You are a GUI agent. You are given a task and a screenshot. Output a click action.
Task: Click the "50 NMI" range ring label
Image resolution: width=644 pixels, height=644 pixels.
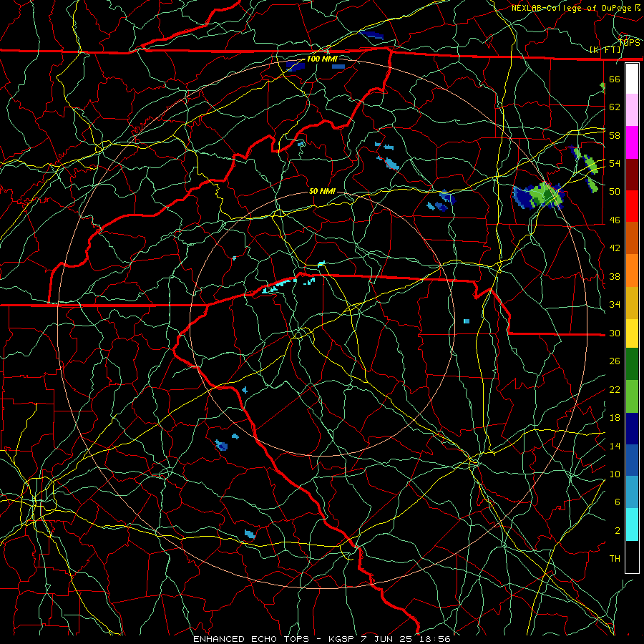pyautogui.click(x=322, y=191)
